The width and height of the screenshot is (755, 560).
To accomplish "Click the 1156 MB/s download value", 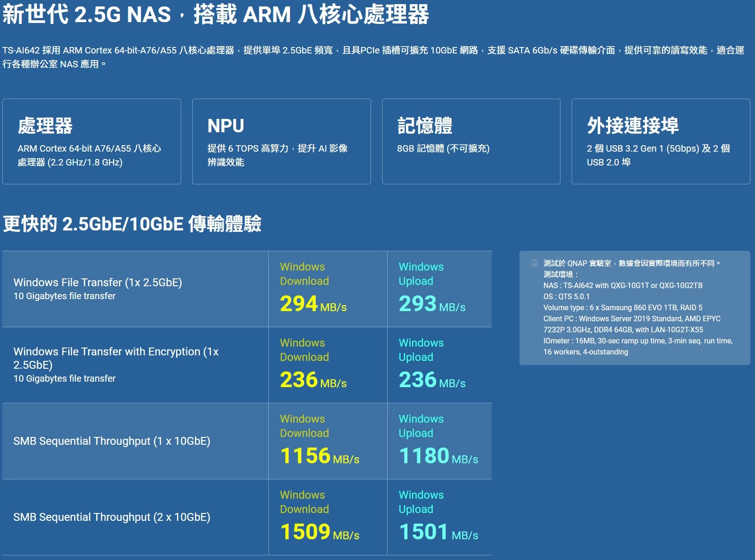I will point(320,456).
